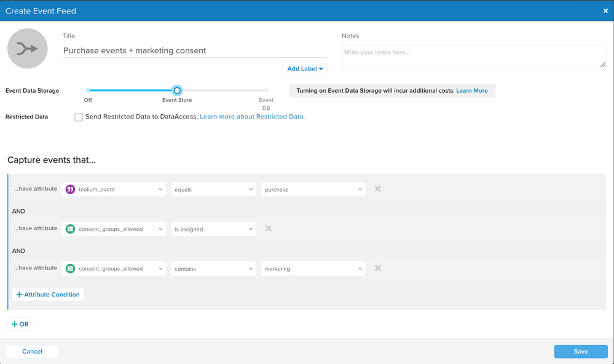Click the purple string icon for tealium_event

pos(70,190)
